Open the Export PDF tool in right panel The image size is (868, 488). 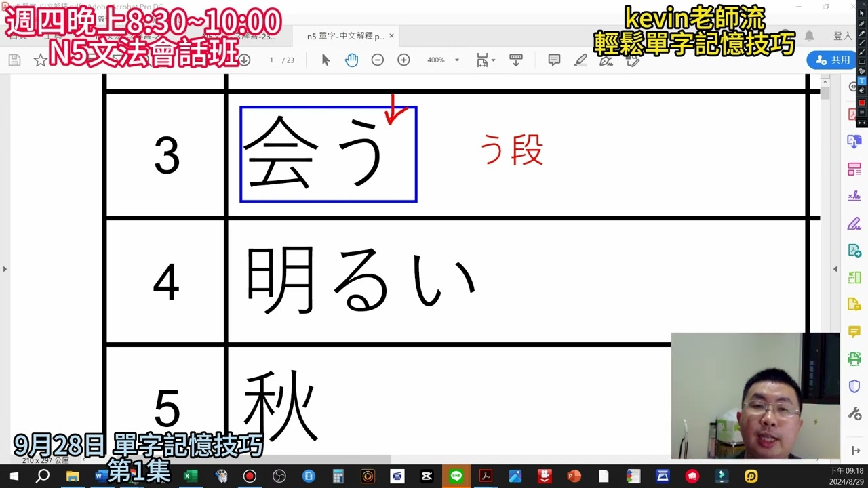(854, 142)
